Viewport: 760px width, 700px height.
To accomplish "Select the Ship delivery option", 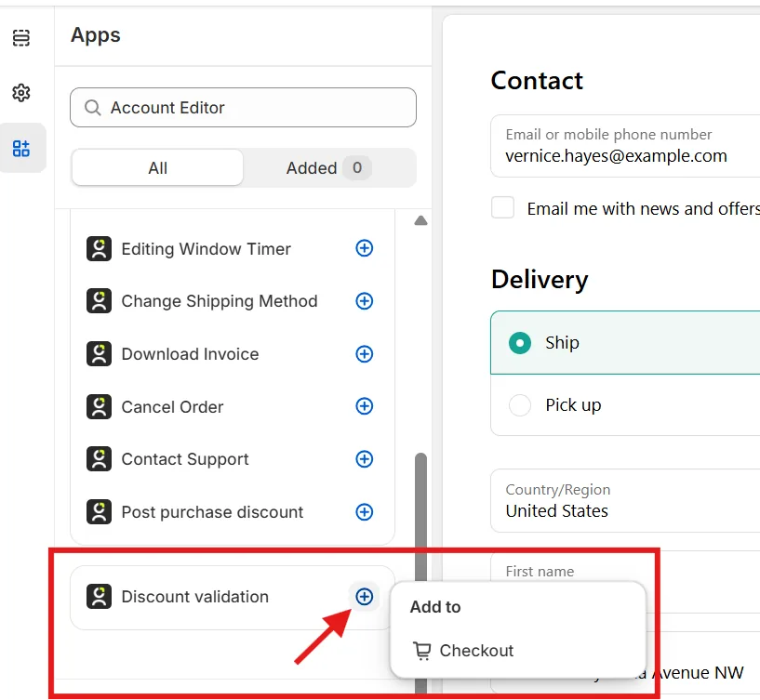I will pos(625,343).
